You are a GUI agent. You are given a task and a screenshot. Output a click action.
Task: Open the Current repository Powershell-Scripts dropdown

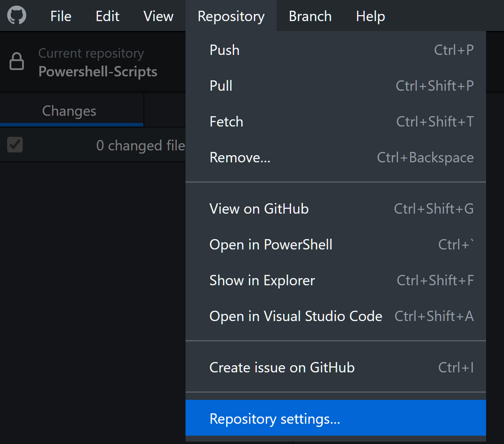point(93,62)
